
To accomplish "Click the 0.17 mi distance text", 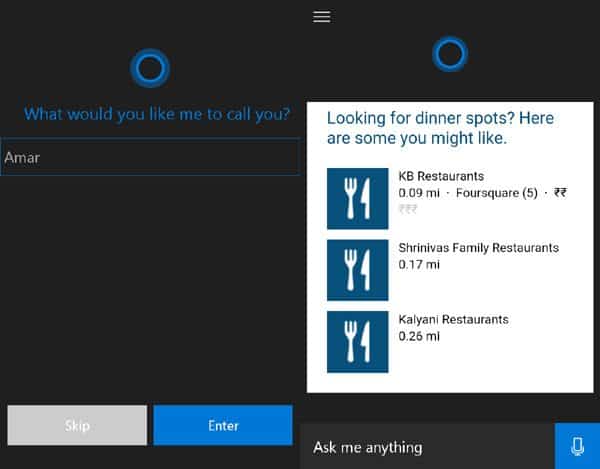I will point(419,264).
